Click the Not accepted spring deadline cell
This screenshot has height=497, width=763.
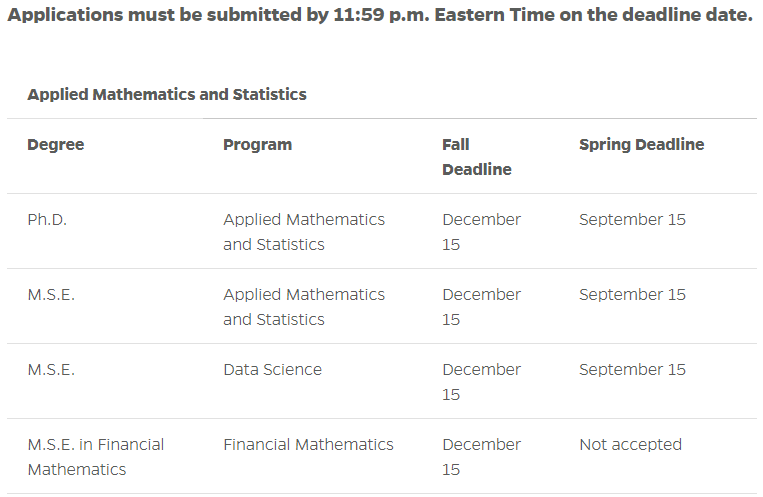[x=631, y=444]
